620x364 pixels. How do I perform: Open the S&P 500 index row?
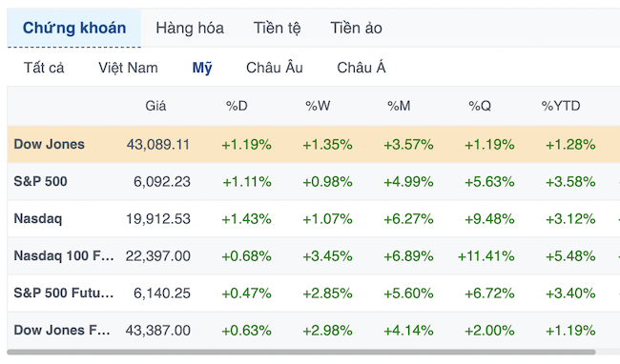[314, 182]
